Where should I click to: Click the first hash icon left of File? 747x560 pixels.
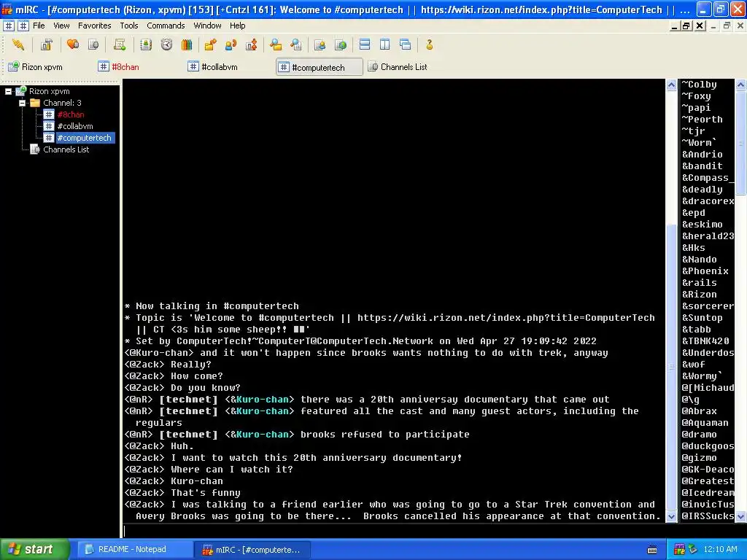[x=9, y=26]
